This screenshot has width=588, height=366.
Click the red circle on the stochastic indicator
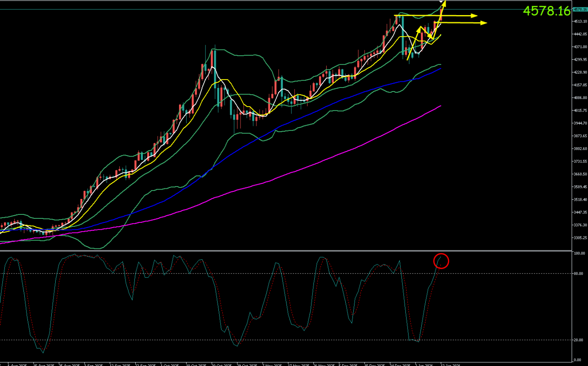[x=441, y=261]
